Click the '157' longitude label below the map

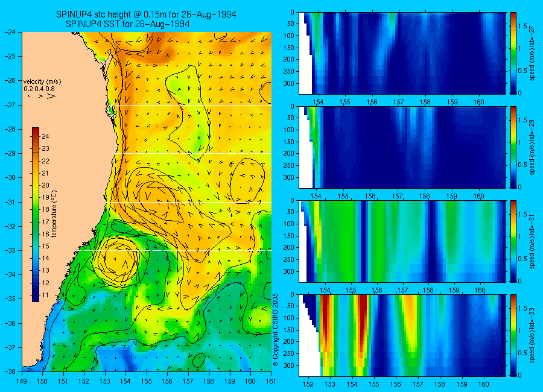coord(188,381)
